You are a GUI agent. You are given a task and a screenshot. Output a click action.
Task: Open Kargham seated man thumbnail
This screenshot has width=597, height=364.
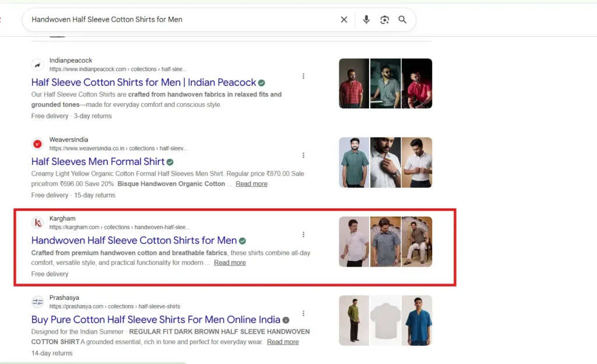[417, 242]
